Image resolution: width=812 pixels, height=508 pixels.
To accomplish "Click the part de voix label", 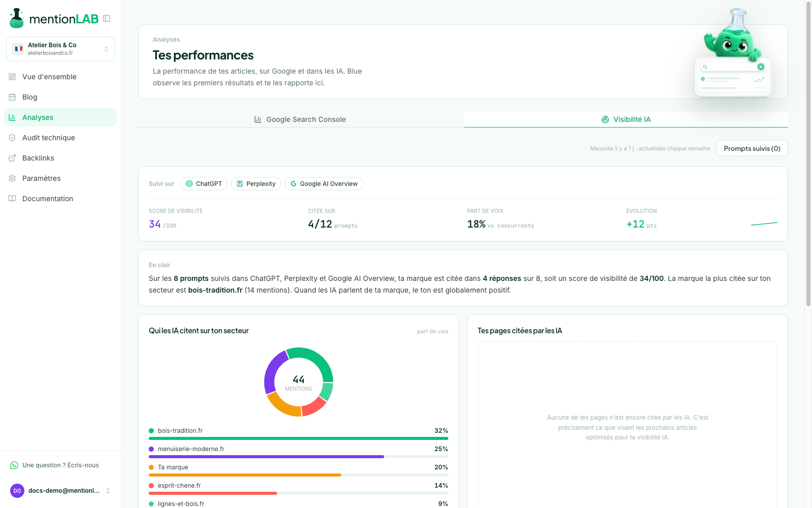I will click(432, 331).
